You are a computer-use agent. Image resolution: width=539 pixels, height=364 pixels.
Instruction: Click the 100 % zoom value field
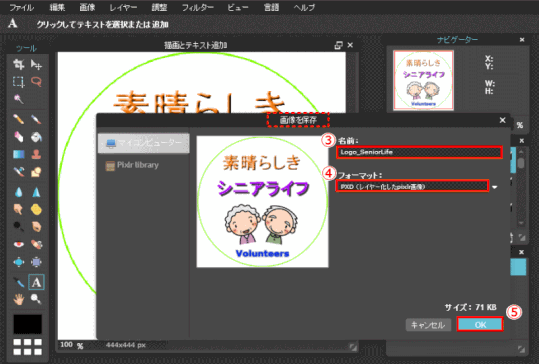(66, 344)
